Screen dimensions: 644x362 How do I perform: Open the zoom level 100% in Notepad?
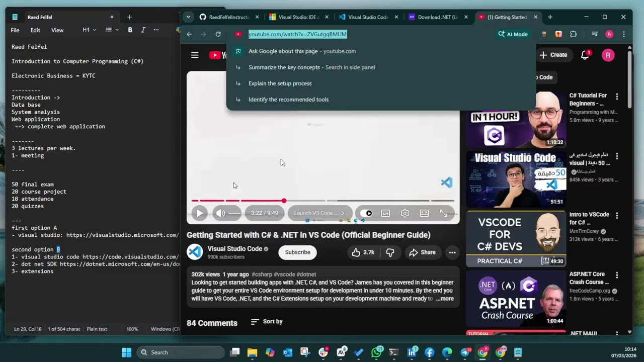(132, 329)
